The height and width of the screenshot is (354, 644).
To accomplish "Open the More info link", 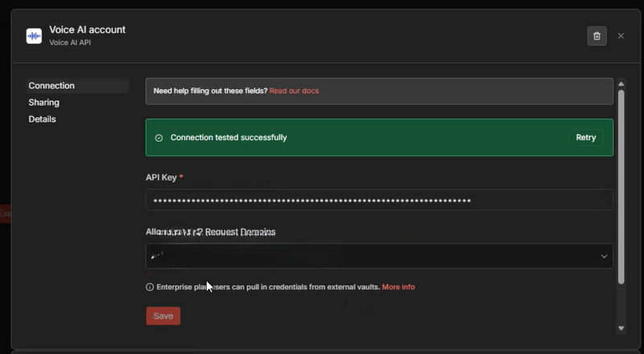I will pos(398,287).
